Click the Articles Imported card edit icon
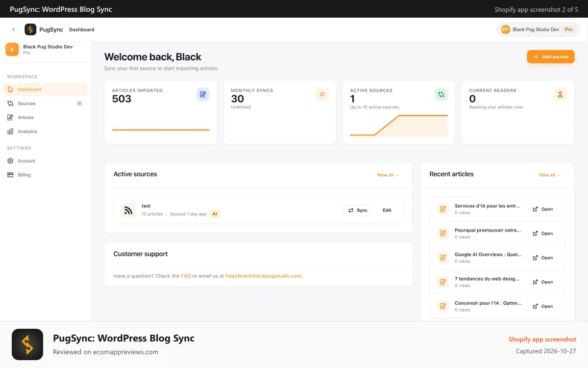Viewport: 588px width, 368px height. (203, 95)
